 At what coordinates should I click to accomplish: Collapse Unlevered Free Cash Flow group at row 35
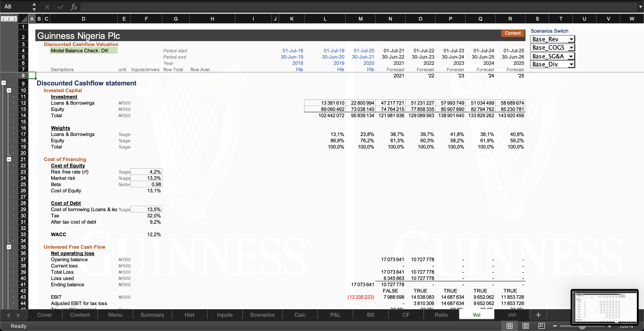point(9,247)
